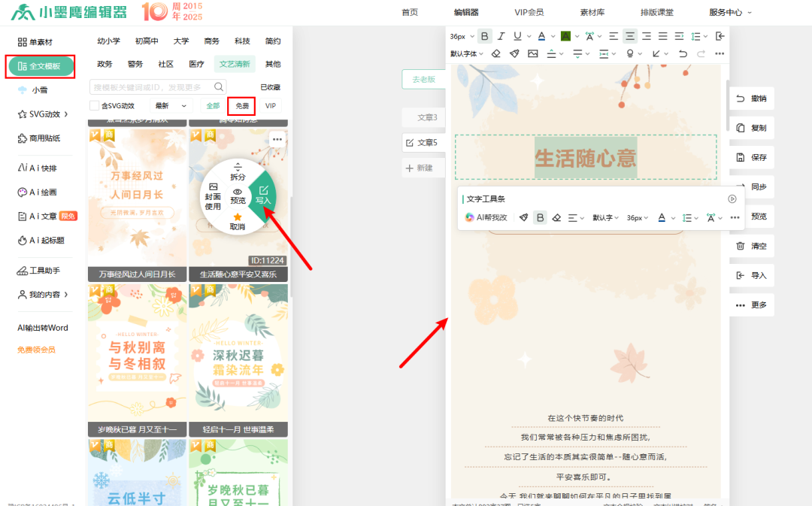Screen dimensions: 812x506
Task: Select the 商务 template category
Action: pos(212,41)
